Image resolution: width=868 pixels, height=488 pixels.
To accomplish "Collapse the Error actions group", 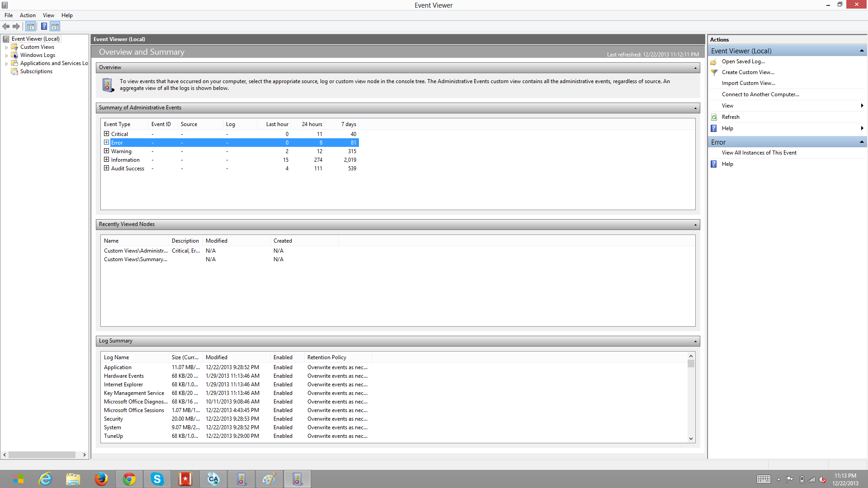I will (862, 142).
